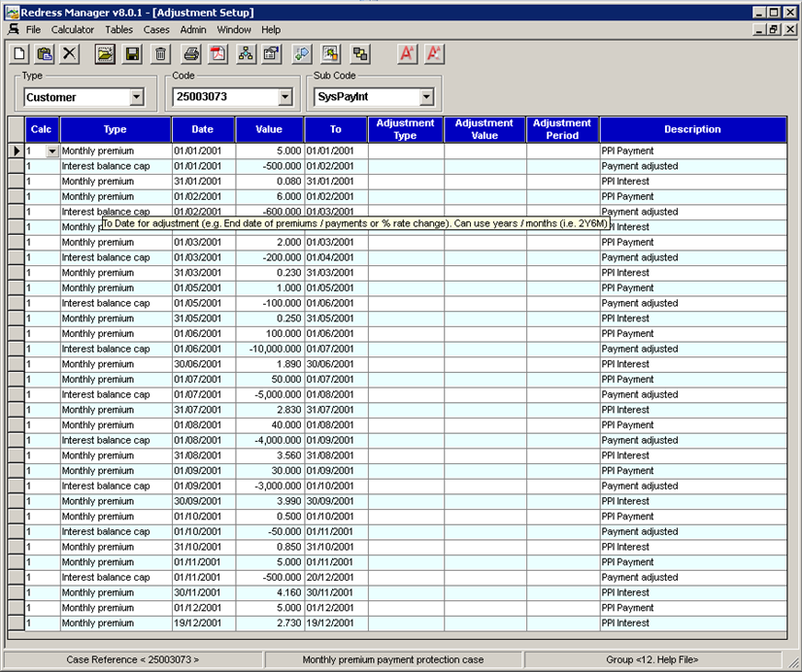This screenshot has width=802, height=672.
Task: Click the decrease font size A icon
Action: pyautogui.click(x=434, y=53)
